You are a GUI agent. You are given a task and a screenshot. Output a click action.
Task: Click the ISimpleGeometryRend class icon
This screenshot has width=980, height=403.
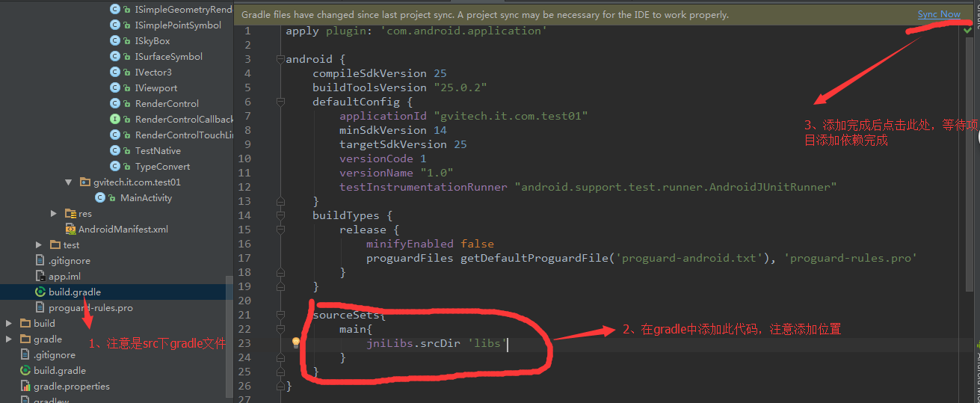115,9
